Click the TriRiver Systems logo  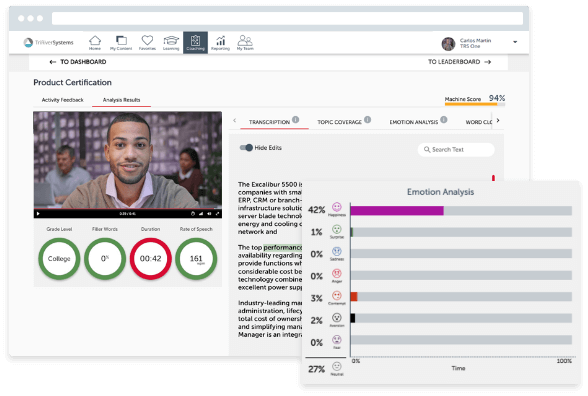click(49, 42)
